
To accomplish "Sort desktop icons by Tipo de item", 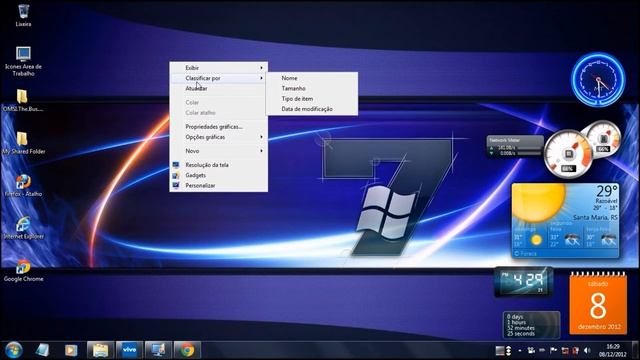I will (x=312, y=99).
